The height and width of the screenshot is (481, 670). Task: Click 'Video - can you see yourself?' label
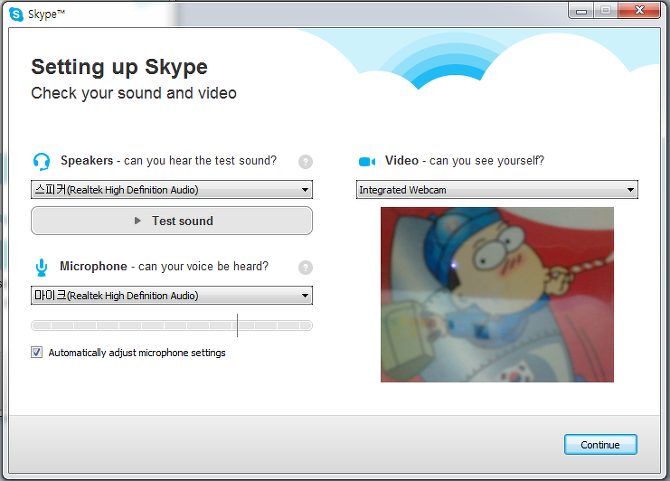click(464, 161)
